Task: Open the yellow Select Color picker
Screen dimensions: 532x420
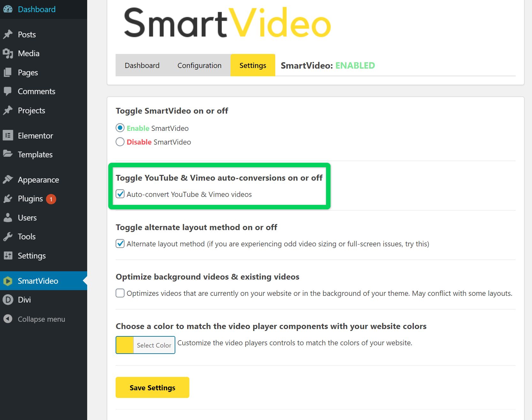Action: 125,345
